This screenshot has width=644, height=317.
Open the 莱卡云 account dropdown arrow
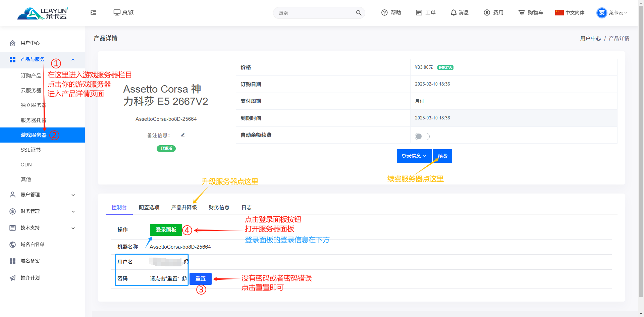(x=626, y=13)
